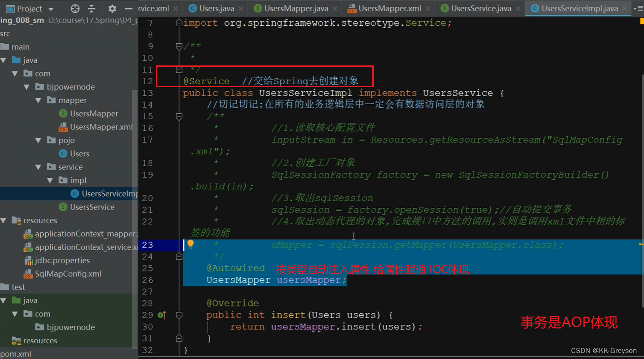This screenshot has height=359, width=644.
Task: Click the @Service annotation on line 12
Action: point(206,81)
